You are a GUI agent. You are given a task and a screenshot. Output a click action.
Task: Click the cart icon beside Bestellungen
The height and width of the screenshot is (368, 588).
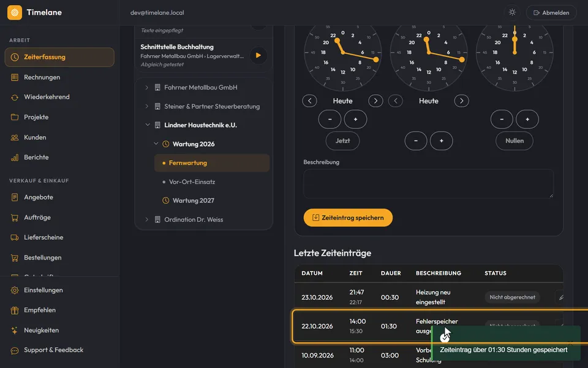point(15,258)
